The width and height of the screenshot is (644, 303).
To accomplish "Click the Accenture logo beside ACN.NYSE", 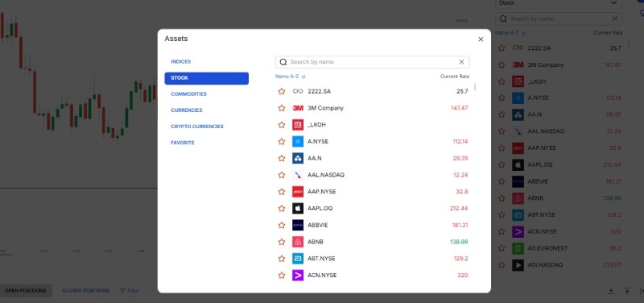I will click(x=298, y=275).
